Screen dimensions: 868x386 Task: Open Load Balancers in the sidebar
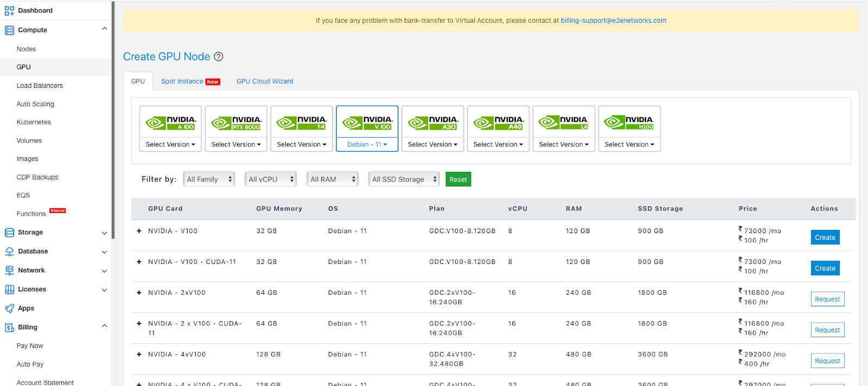(x=40, y=86)
